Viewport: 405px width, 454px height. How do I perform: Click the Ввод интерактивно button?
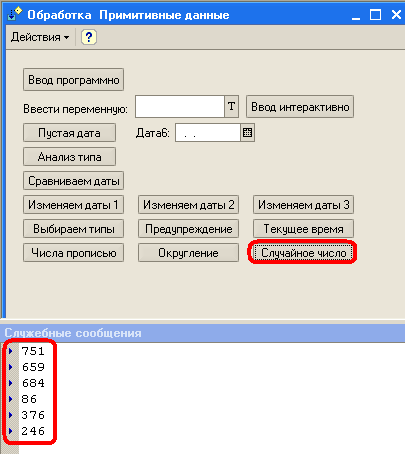pyautogui.click(x=300, y=107)
